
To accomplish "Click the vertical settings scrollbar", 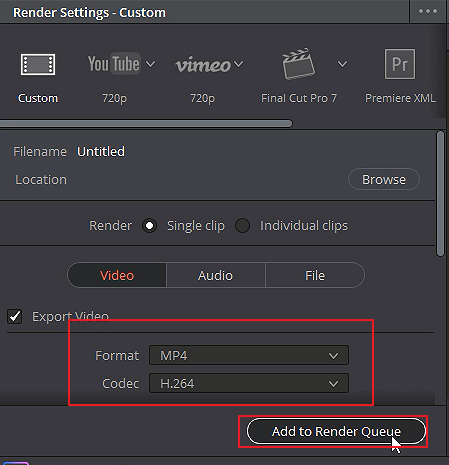I will click(x=440, y=194).
